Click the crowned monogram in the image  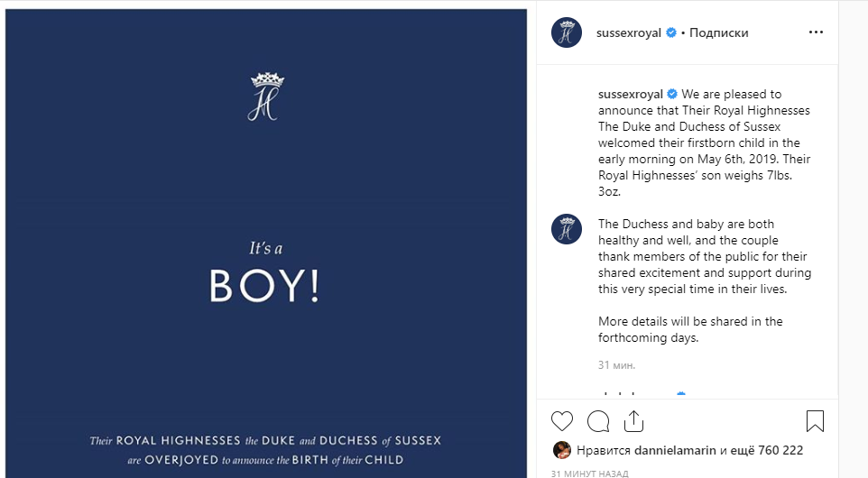pos(266,97)
